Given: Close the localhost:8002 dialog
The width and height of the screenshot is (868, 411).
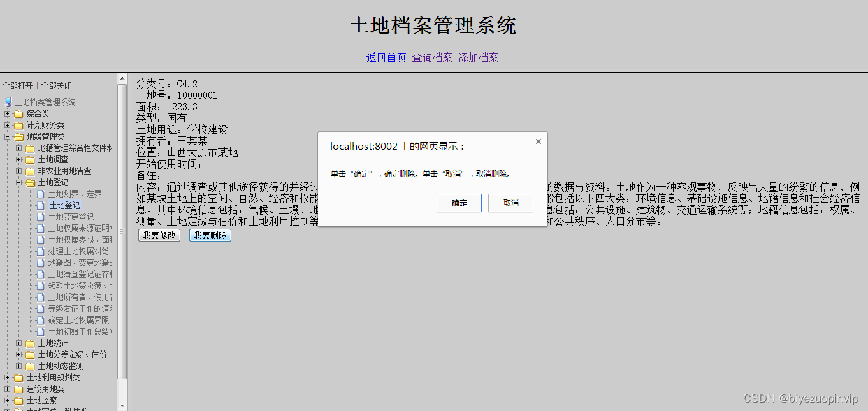Looking at the screenshot, I should pyautogui.click(x=538, y=141).
